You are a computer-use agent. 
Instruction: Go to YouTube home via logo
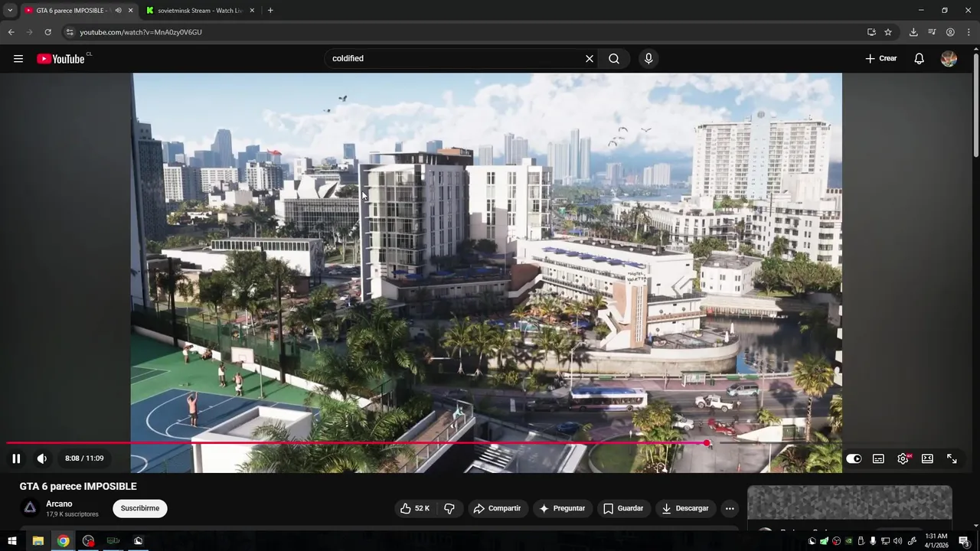point(60,59)
